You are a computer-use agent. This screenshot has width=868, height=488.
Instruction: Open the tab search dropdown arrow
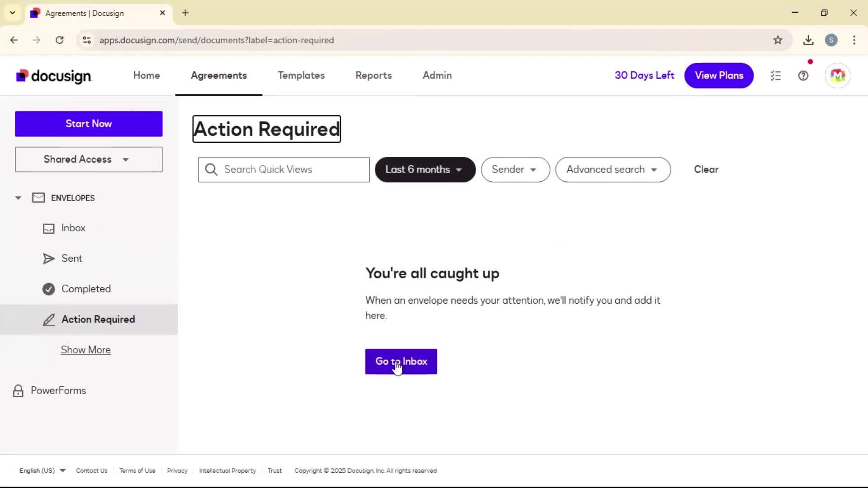click(x=13, y=13)
